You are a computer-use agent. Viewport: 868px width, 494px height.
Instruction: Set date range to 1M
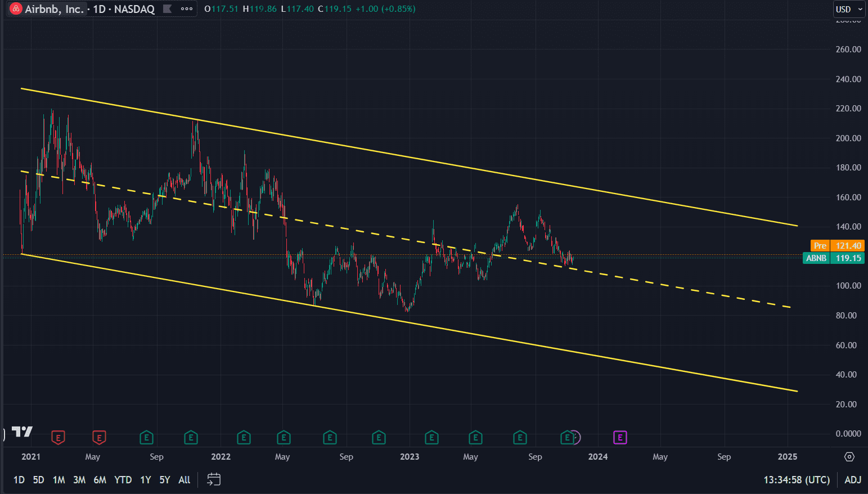59,480
